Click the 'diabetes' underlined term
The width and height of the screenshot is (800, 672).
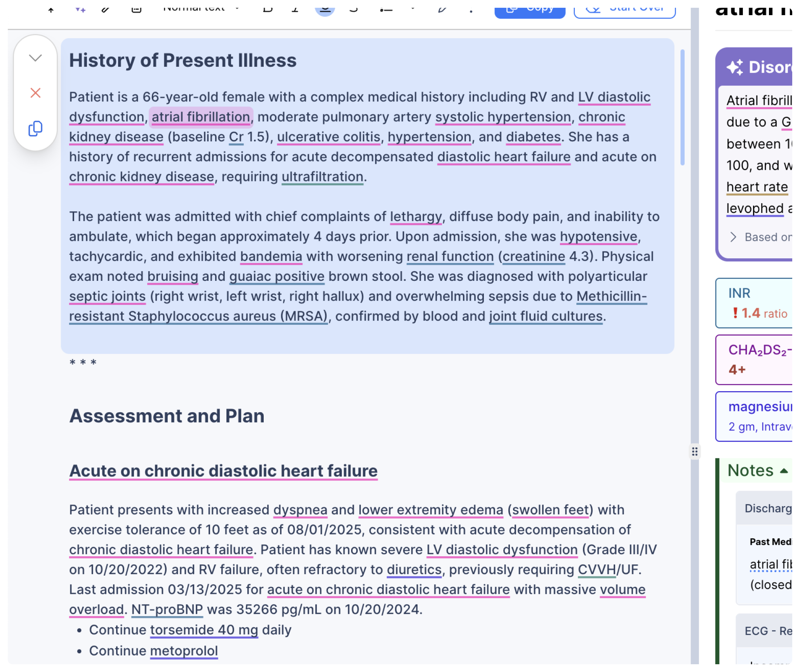(533, 137)
